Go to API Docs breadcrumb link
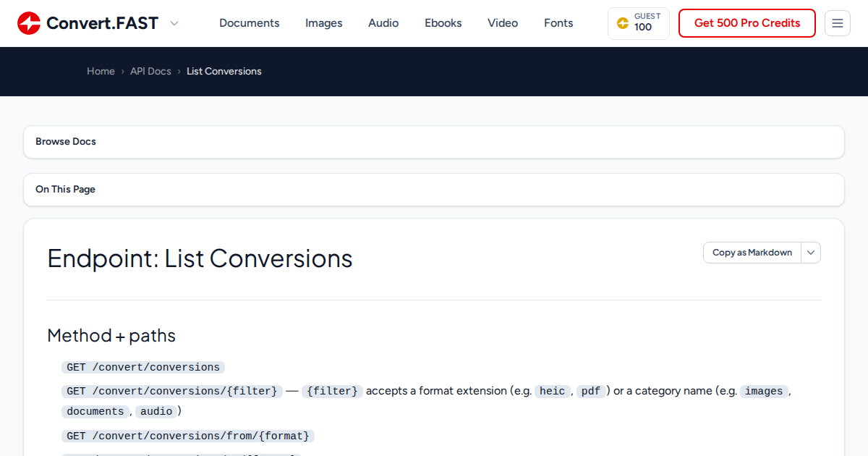Viewport: 868px width, 456px height. pos(150,71)
